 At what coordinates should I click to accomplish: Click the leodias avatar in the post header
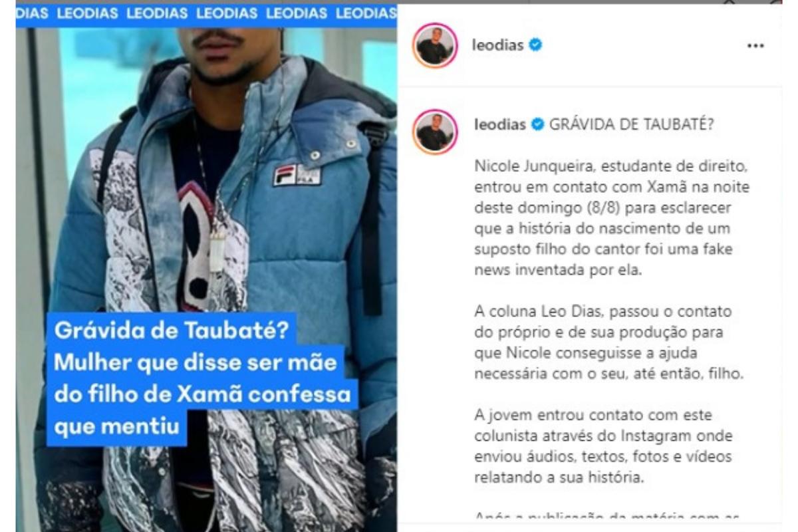[435, 46]
